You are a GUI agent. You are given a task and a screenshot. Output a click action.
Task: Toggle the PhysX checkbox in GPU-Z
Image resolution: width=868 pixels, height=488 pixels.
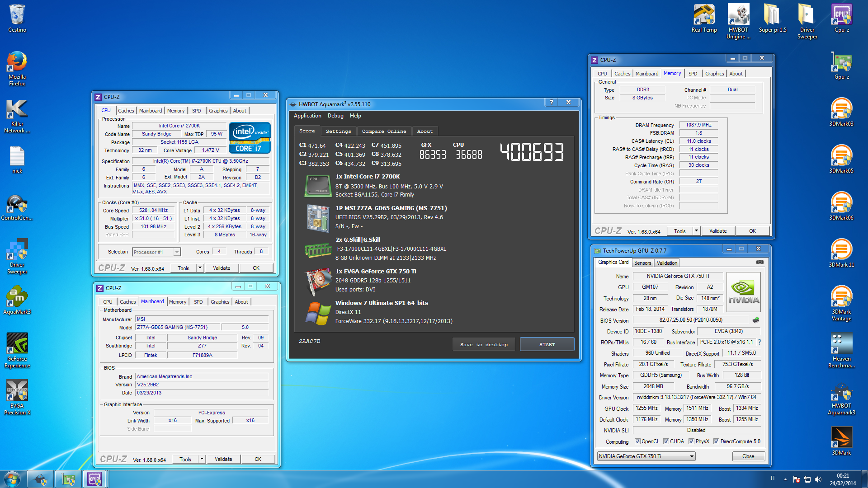tap(691, 441)
